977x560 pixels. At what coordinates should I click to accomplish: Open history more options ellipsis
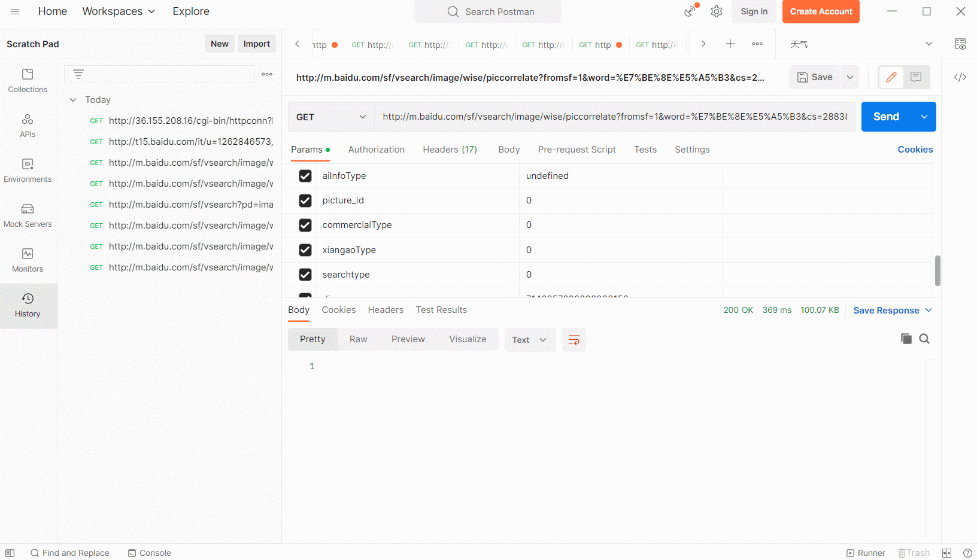(267, 74)
